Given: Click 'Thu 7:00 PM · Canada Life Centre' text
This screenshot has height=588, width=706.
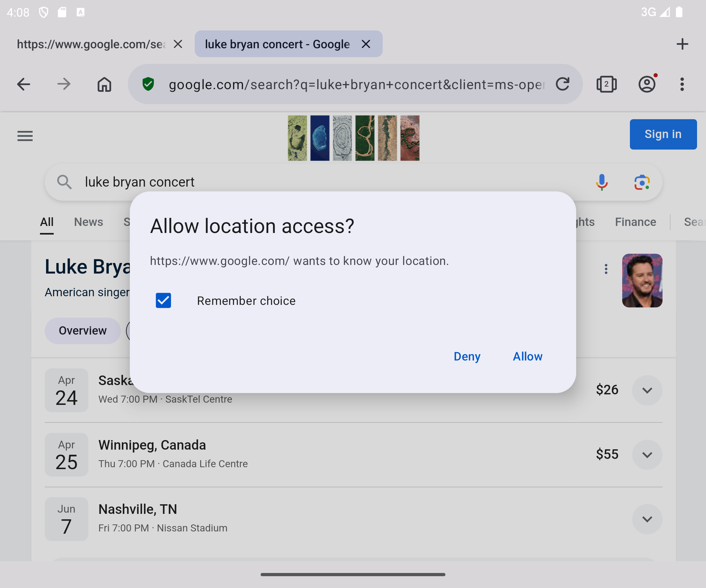Looking at the screenshot, I should (173, 464).
